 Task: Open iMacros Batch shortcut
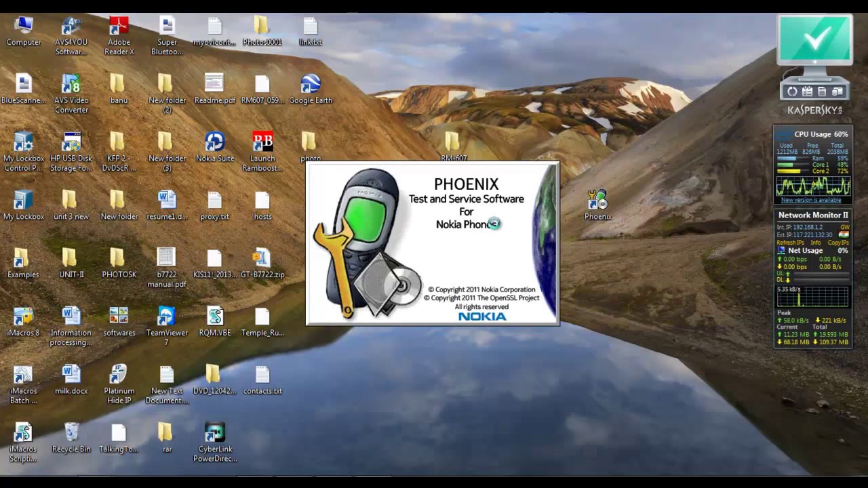point(24,386)
